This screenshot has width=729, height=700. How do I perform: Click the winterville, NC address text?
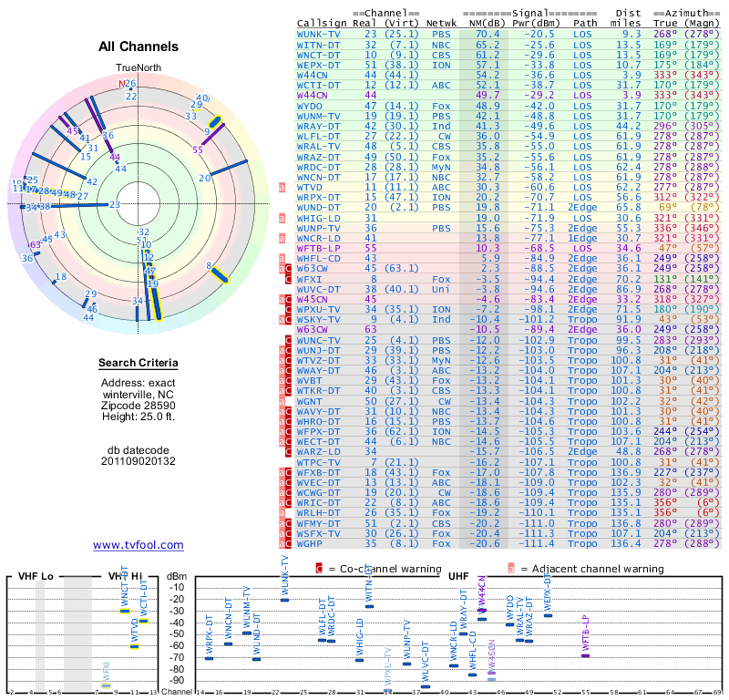point(139,395)
